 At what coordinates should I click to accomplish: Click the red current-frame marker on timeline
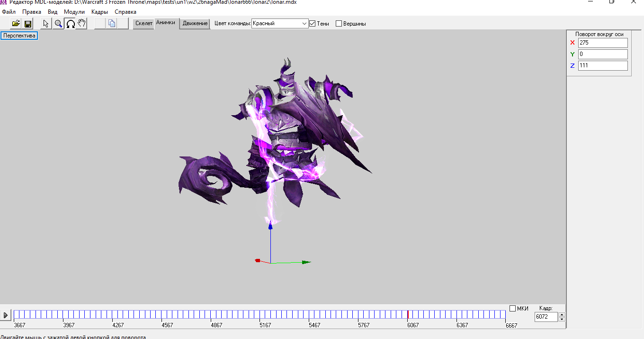pyautogui.click(x=408, y=314)
